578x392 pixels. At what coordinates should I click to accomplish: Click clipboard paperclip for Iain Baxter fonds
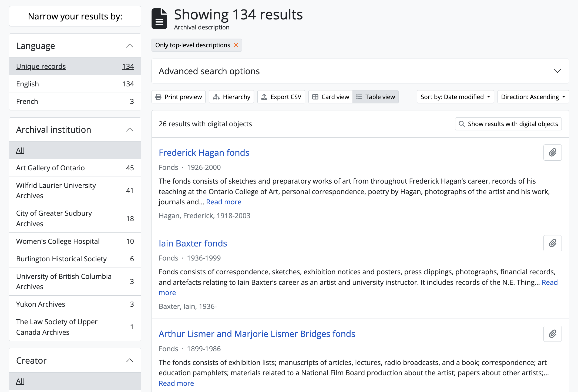pyautogui.click(x=552, y=243)
